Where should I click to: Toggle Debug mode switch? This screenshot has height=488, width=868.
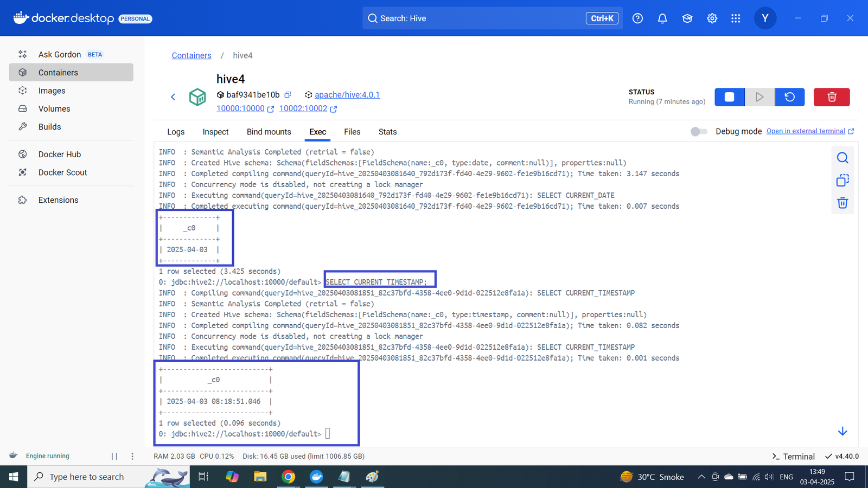tap(699, 132)
